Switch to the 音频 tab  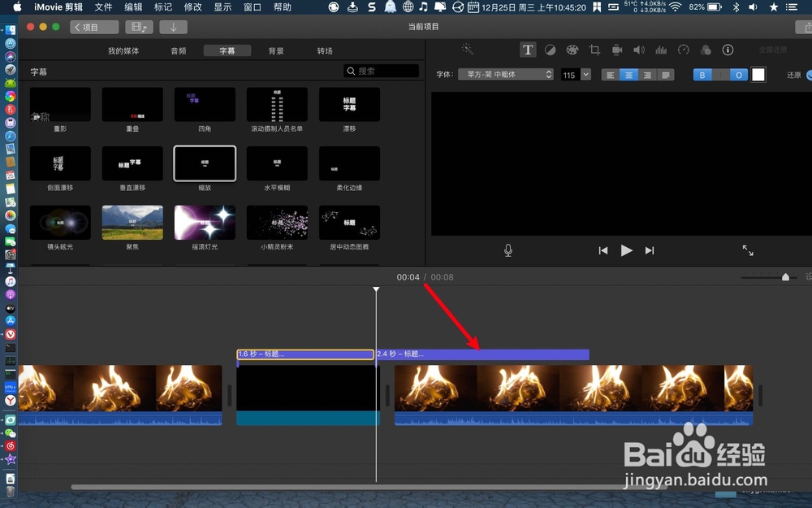(x=178, y=50)
